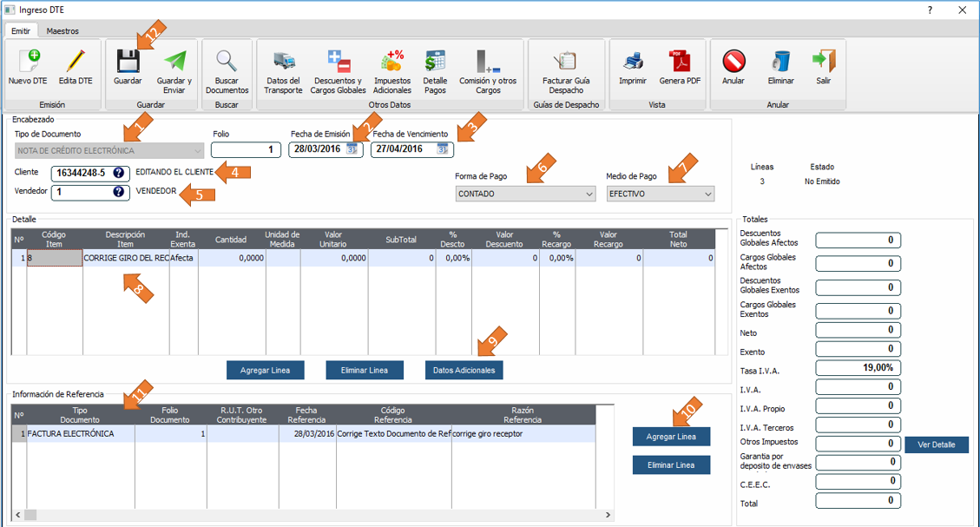Screen dimensions: 980x527
Task: Select the Emitir tab
Action: [x=21, y=30]
